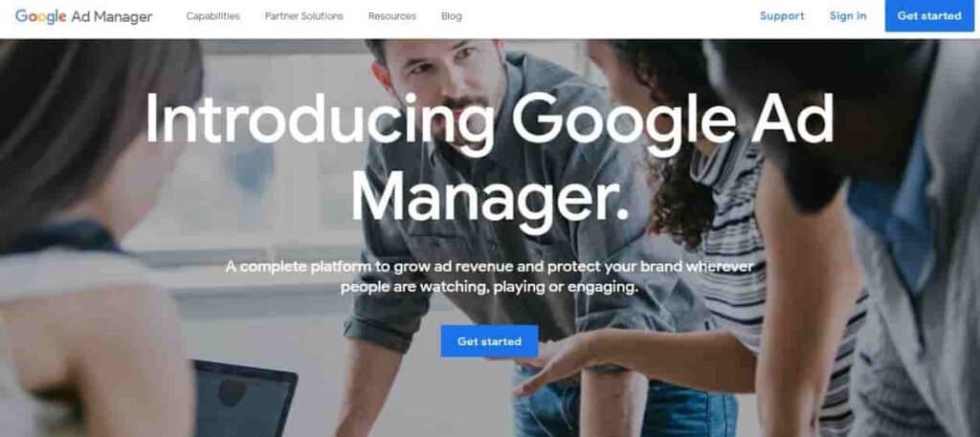
Task: Click the Sign in link
Action: 848,16
